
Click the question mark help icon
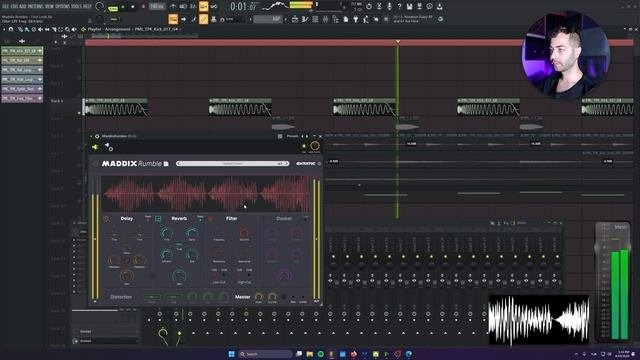click(399, 7)
